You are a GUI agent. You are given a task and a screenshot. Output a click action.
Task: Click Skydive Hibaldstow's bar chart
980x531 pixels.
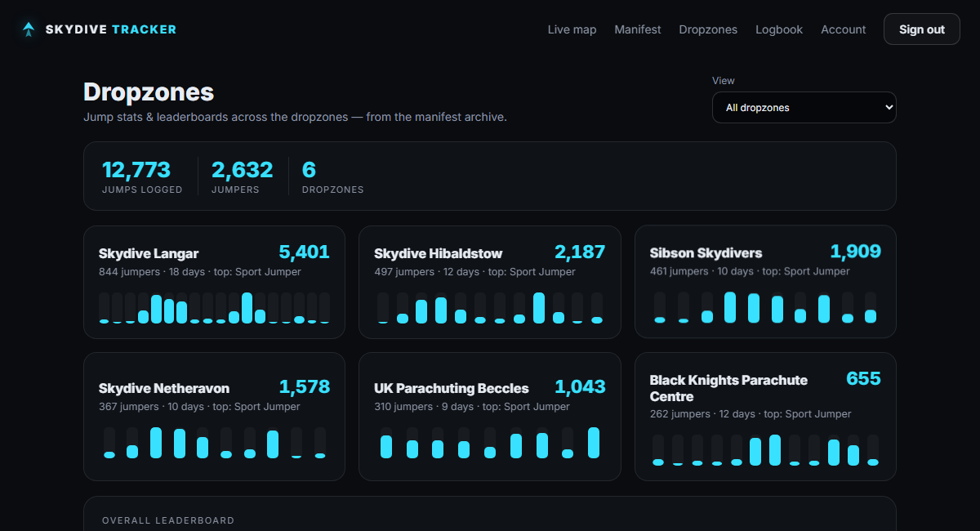click(x=490, y=308)
